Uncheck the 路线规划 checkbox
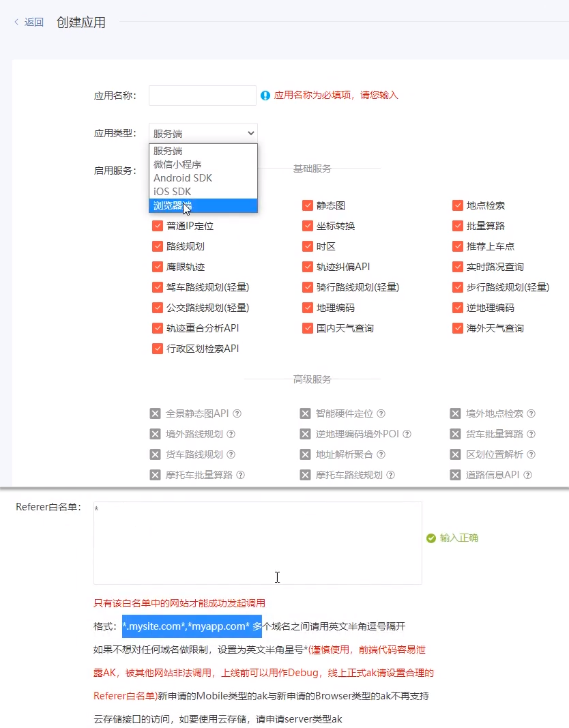The height and width of the screenshot is (728, 569). (158, 246)
